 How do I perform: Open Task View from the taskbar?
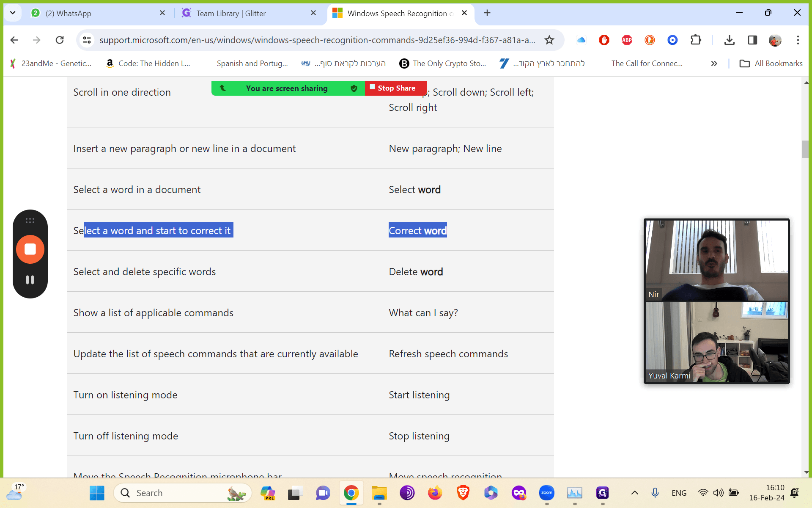coord(295,493)
